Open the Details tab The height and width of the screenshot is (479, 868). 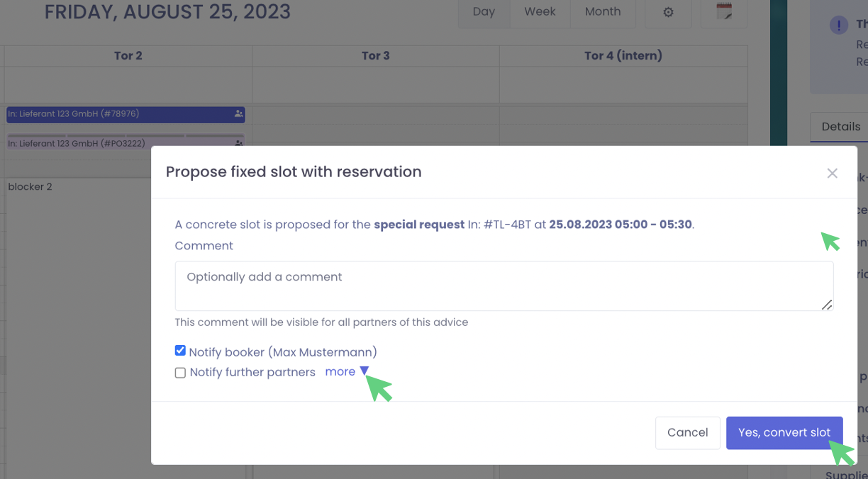840,127
